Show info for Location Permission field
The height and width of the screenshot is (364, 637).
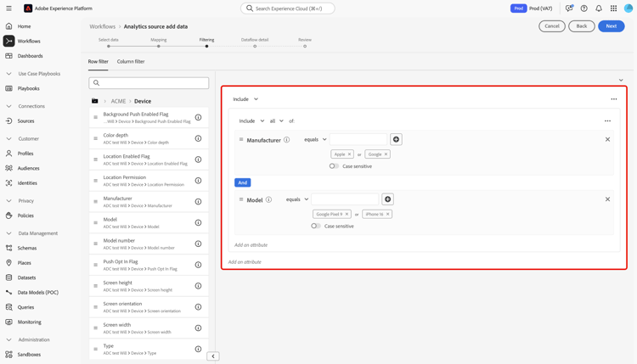pyautogui.click(x=198, y=181)
